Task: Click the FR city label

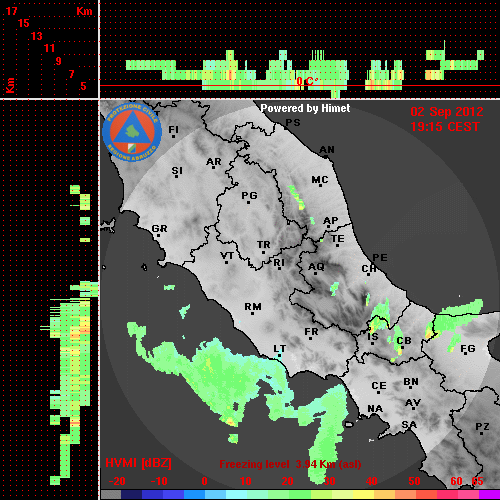Action: pyautogui.click(x=311, y=332)
